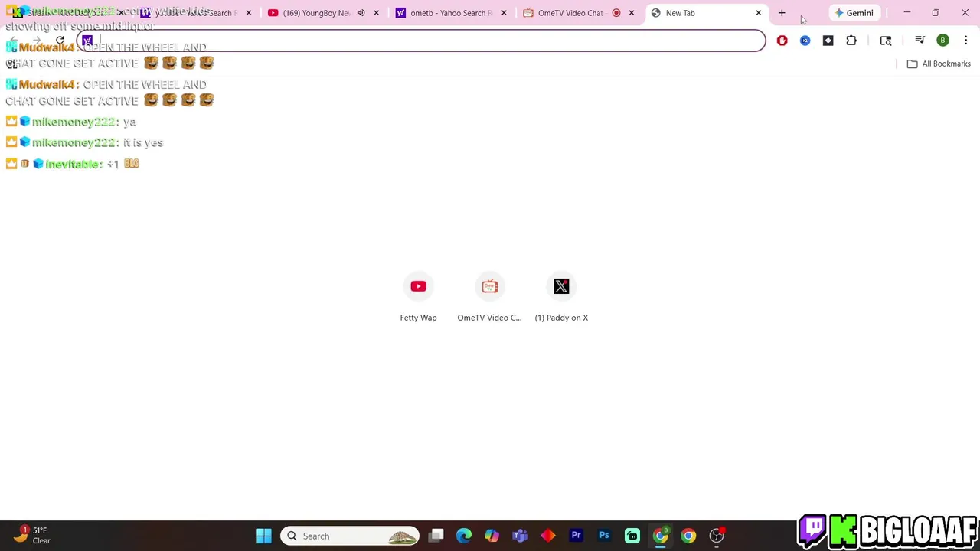The height and width of the screenshot is (551, 980).
Task: Click the recording indicator on OmeTV tab
Action: pos(616,13)
